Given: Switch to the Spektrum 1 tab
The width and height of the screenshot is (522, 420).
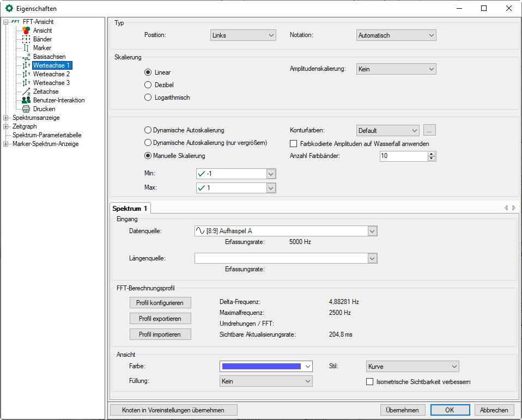Looking at the screenshot, I should [x=130, y=209].
